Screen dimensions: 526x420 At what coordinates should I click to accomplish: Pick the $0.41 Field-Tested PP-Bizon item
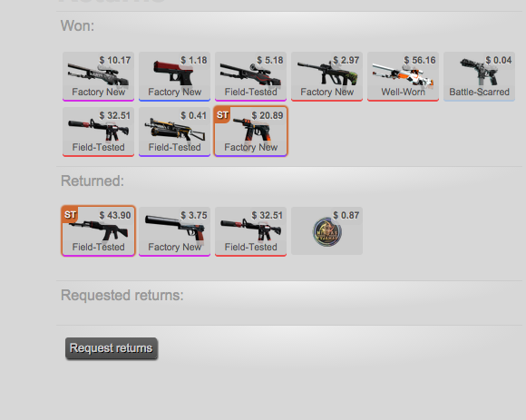[x=174, y=132]
